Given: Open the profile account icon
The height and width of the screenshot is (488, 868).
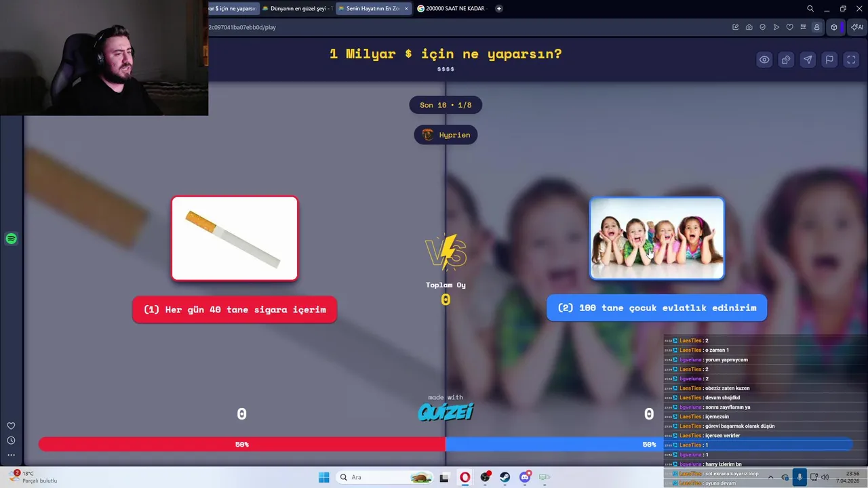Looking at the screenshot, I should (x=816, y=27).
